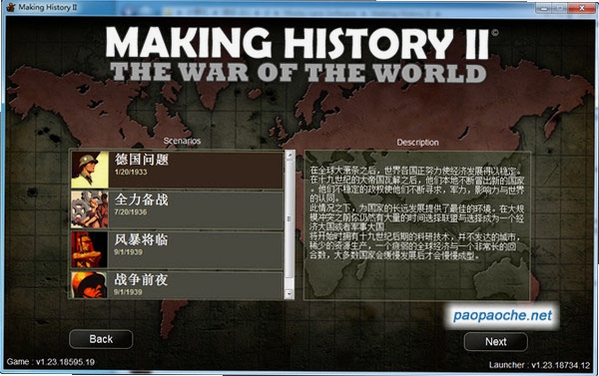The height and width of the screenshot is (376, 599).
Task: Select the 风暴将临 scenario thumbnail
Action: [90, 250]
